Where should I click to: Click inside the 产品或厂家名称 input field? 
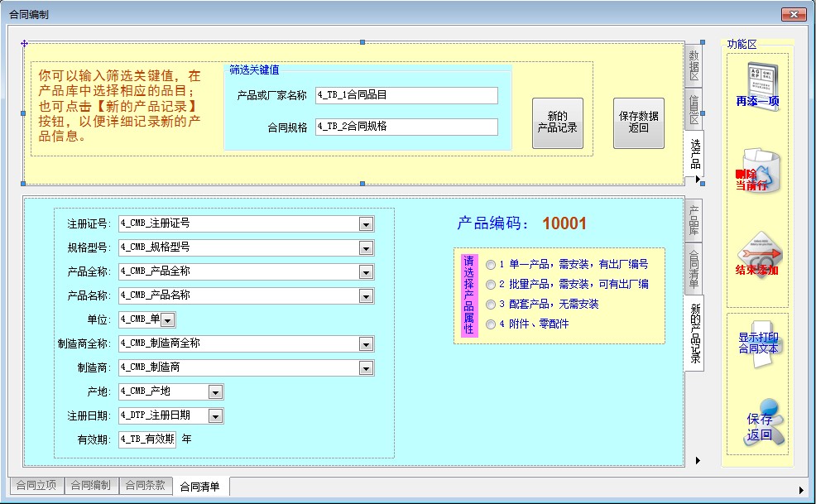click(409, 95)
